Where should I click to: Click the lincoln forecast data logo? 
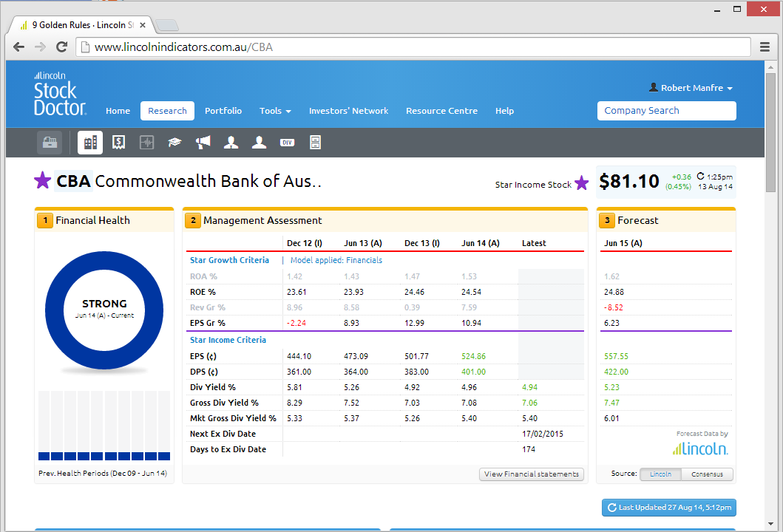point(700,449)
